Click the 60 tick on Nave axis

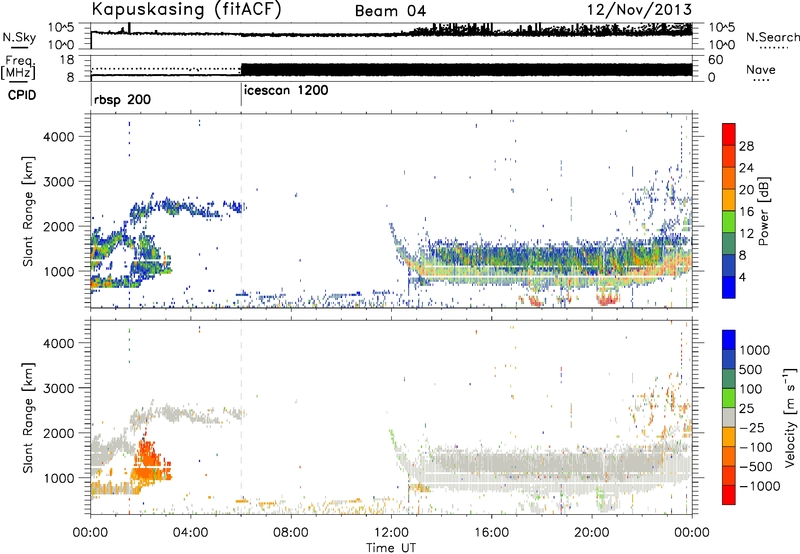point(716,60)
